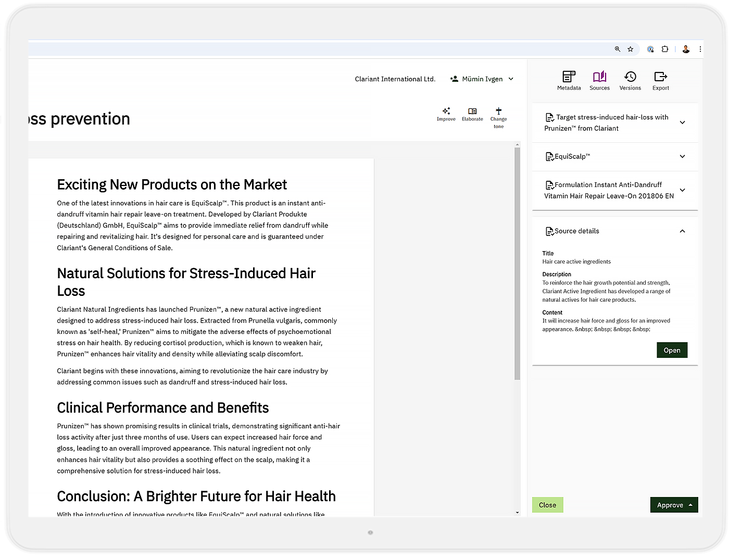729x560 pixels.
Task: Expand the Prunizen stress-induced hair-loss source
Action: (682, 122)
